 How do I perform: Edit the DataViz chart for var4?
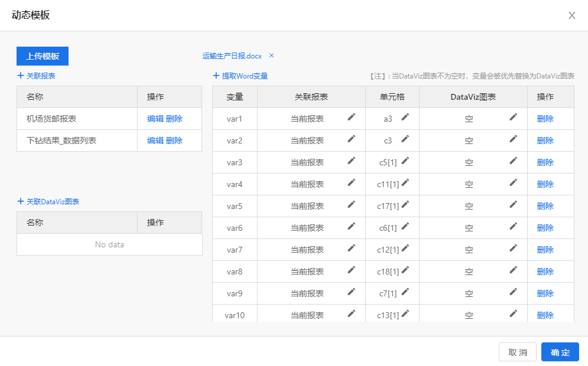[x=514, y=182]
